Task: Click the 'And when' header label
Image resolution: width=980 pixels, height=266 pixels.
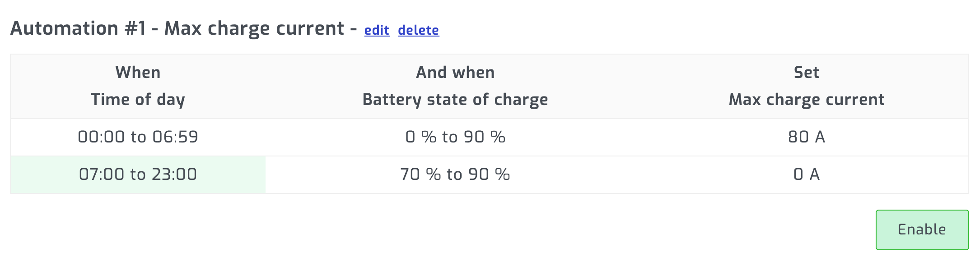Action: [x=455, y=73]
